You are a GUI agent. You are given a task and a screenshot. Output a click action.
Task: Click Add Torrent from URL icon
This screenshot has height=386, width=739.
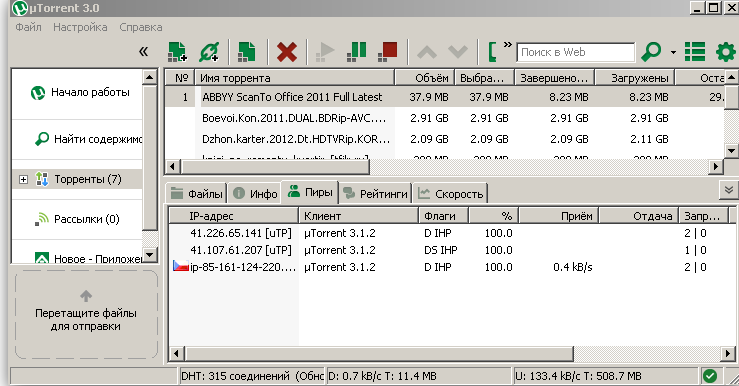(x=209, y=51)
